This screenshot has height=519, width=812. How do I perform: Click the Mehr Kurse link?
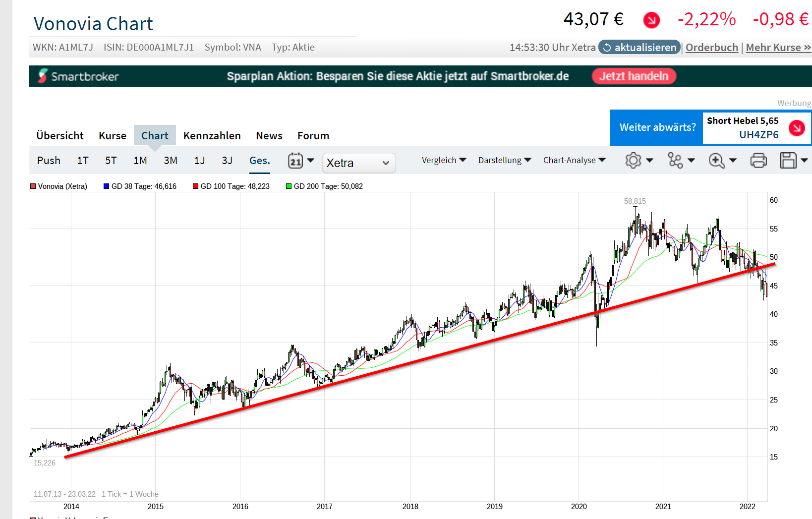coord(778,48)
